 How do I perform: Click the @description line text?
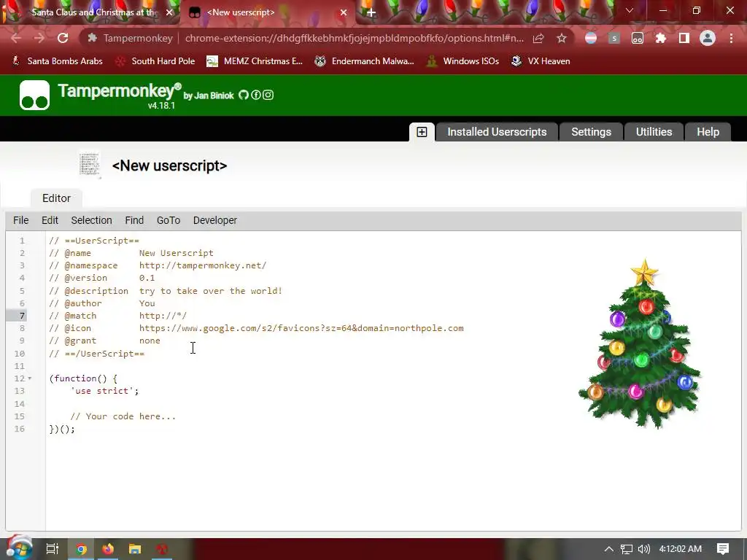(166, 291)
